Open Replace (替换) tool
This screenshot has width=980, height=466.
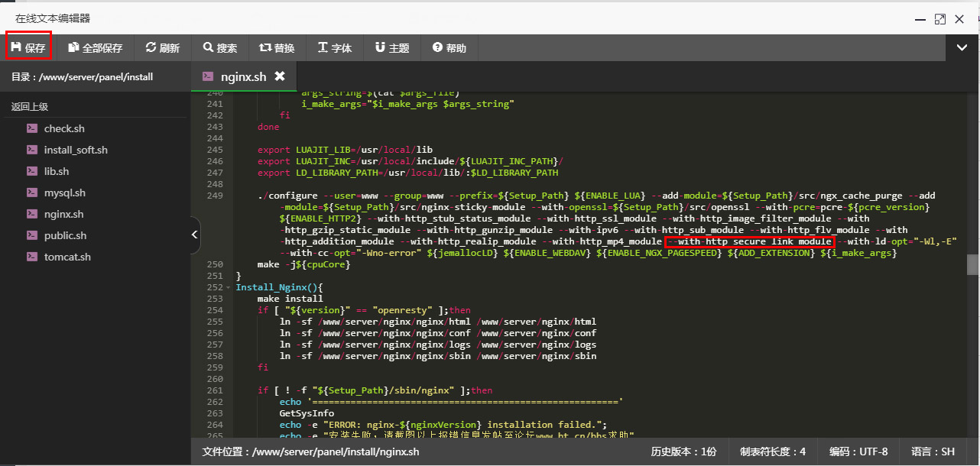coord(277,47)
